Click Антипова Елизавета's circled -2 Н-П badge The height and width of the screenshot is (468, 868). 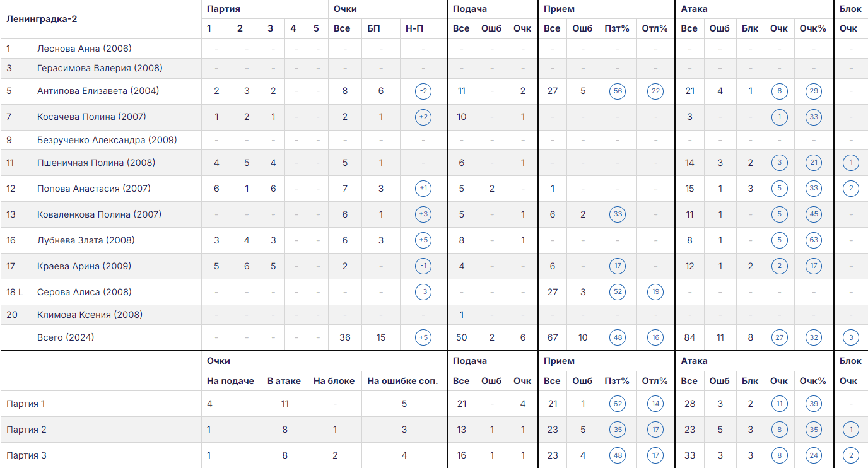423,91
